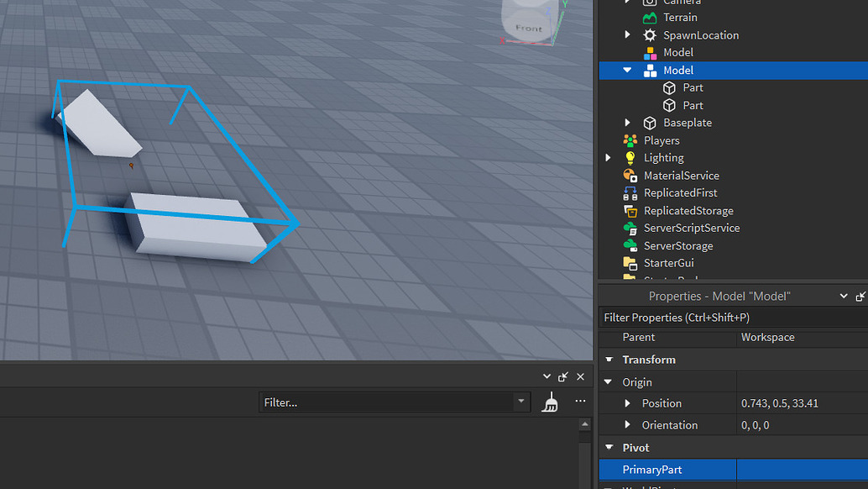Open the Properties panel header chevron menu
Viewport: 868px width, 489px height.
(x=844, y=296)
